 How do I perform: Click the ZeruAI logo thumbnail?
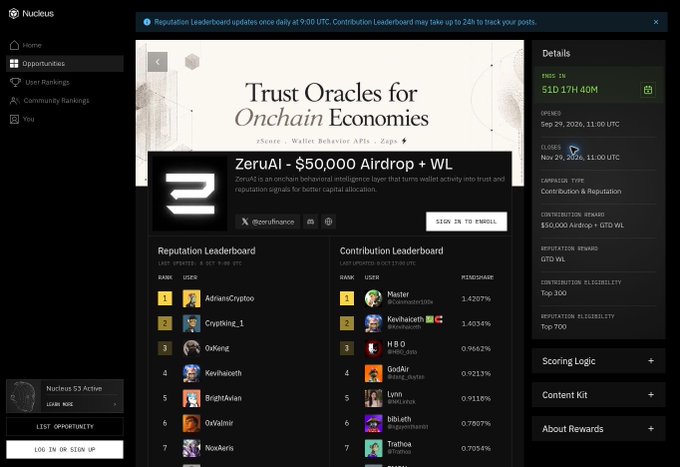coord(190,193)
